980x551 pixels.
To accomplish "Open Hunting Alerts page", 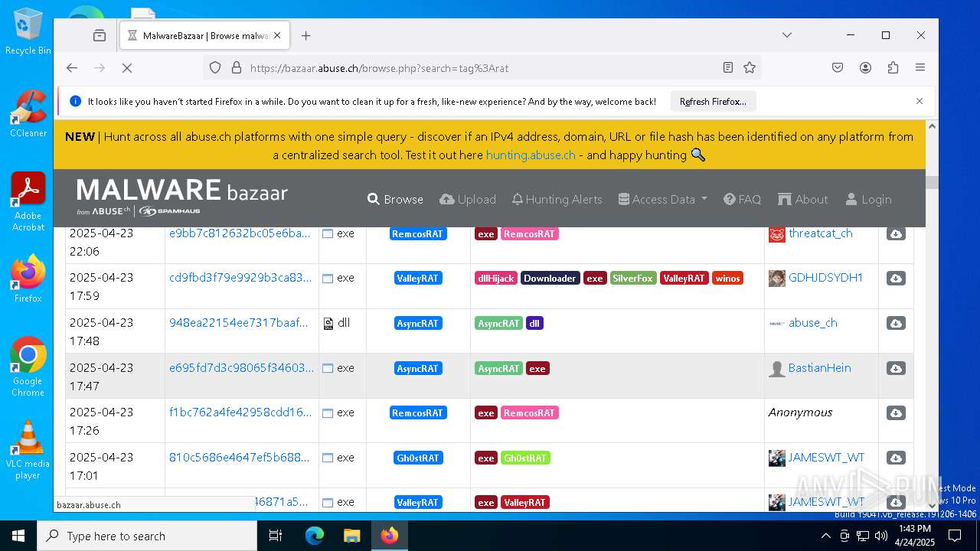I will point(557,199).
